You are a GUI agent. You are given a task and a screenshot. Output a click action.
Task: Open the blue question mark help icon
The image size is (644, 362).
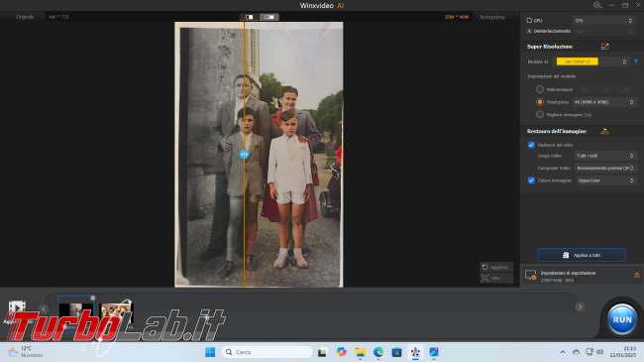[x=636, y=61]
